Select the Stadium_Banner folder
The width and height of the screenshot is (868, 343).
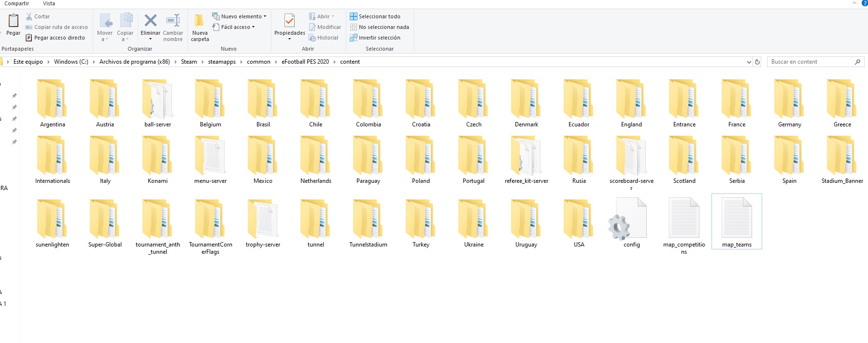point(842,160)
